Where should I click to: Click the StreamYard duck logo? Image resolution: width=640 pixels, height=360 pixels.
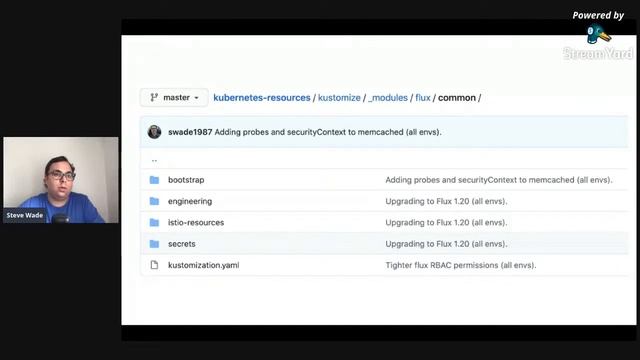pyautogui.click(x=598, y=34)
